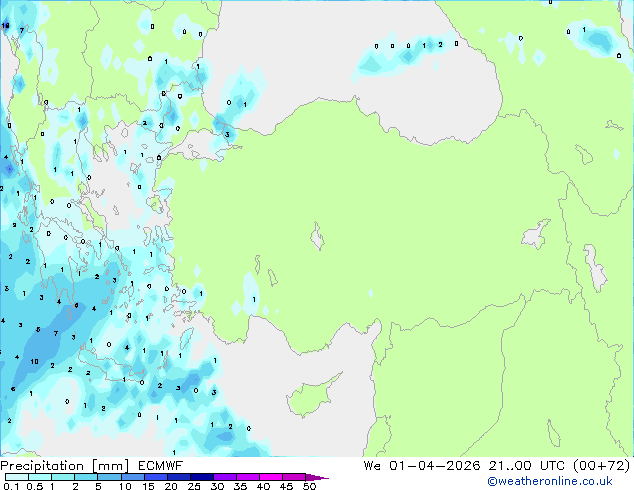Click the '18' precipitation value on the map

coord(5,25)
